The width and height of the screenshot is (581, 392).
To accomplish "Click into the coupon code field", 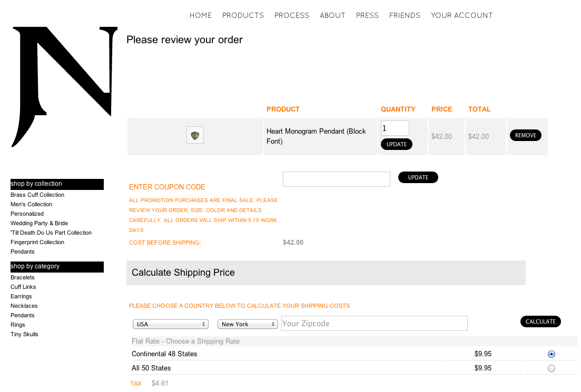I will (336, 179).
